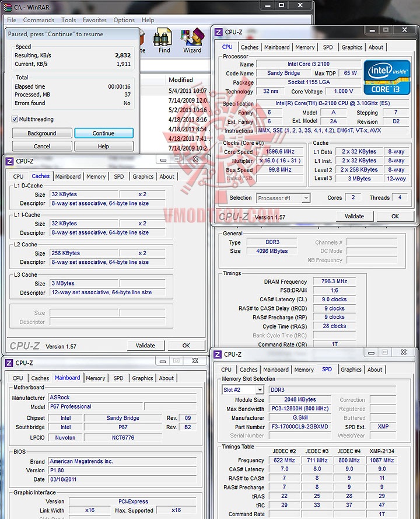
Task: Click the 1067 MHz XMP-2134 frequency cell
Action: 382,461
